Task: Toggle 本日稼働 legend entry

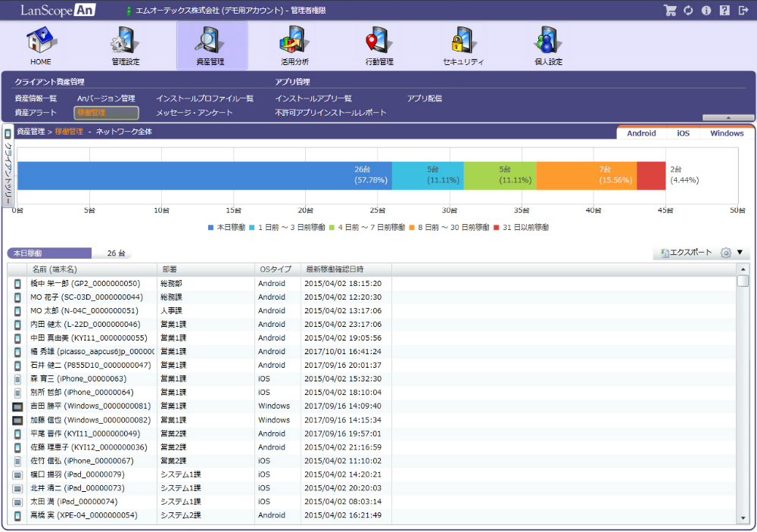Action: (226, 227)
